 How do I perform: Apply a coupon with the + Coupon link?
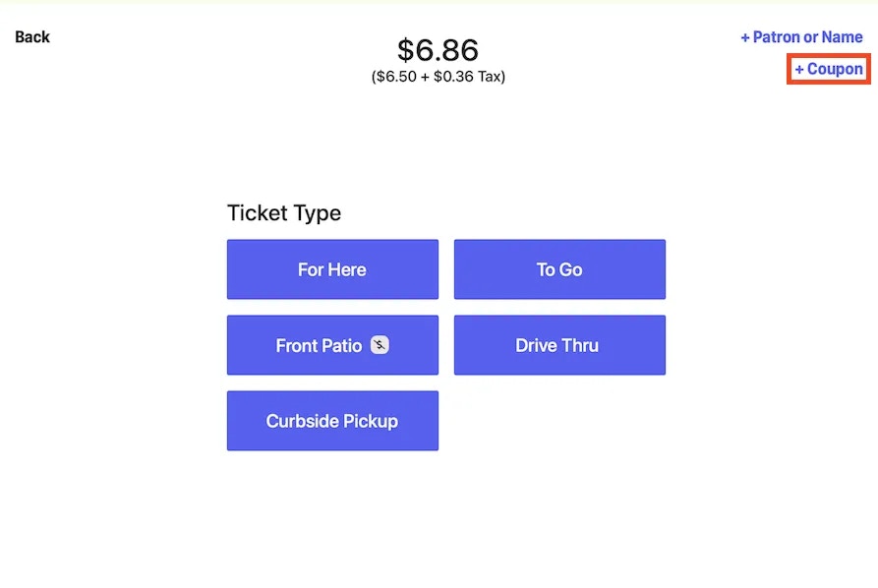(x=829, y=69)
